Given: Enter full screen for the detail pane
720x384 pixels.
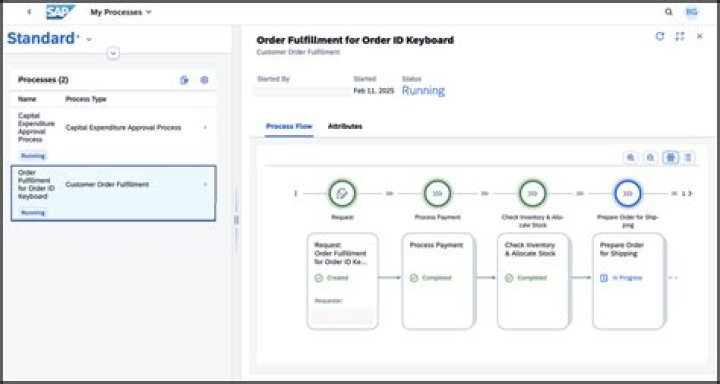Looking at the screenshot, I should pyautogui.click(x=680, y=36).
